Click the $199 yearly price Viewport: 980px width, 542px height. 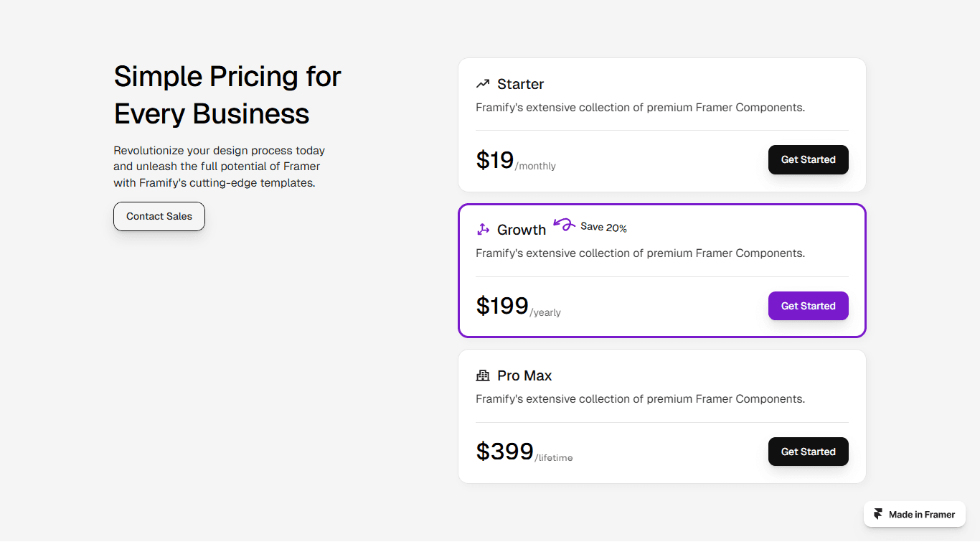pyautogui.click(x=519, y=307)
